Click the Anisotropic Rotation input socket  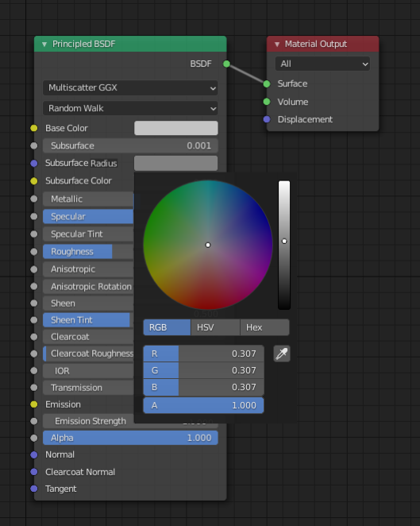[34, 287]
